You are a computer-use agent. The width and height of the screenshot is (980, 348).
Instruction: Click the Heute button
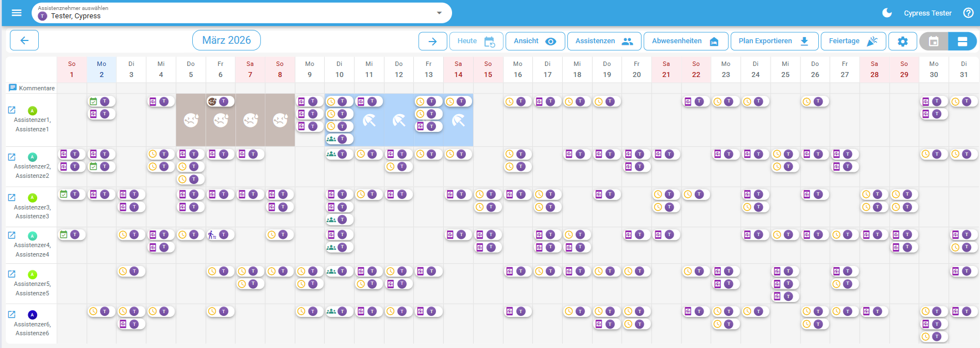476,41
